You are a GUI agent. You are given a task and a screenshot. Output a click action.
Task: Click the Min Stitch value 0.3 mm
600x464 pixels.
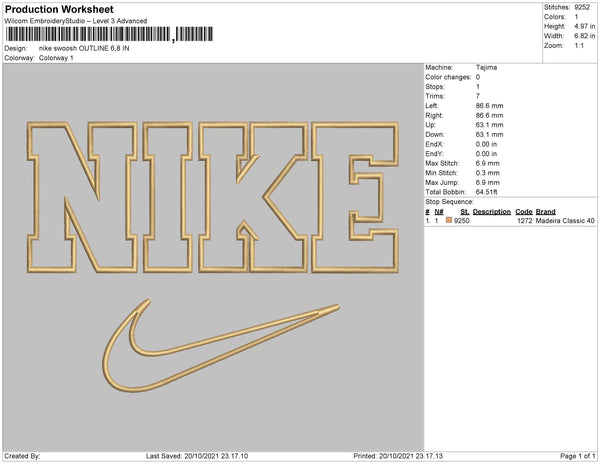click(488, 173)
